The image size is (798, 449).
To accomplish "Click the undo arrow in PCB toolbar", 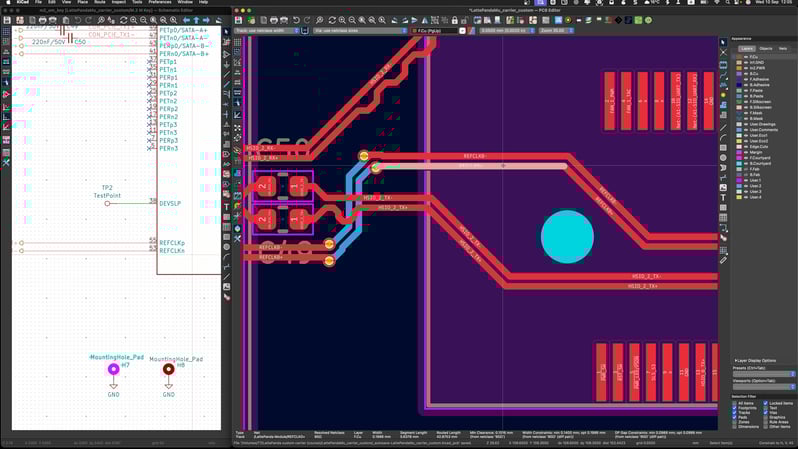I will [x=296, y=19].
